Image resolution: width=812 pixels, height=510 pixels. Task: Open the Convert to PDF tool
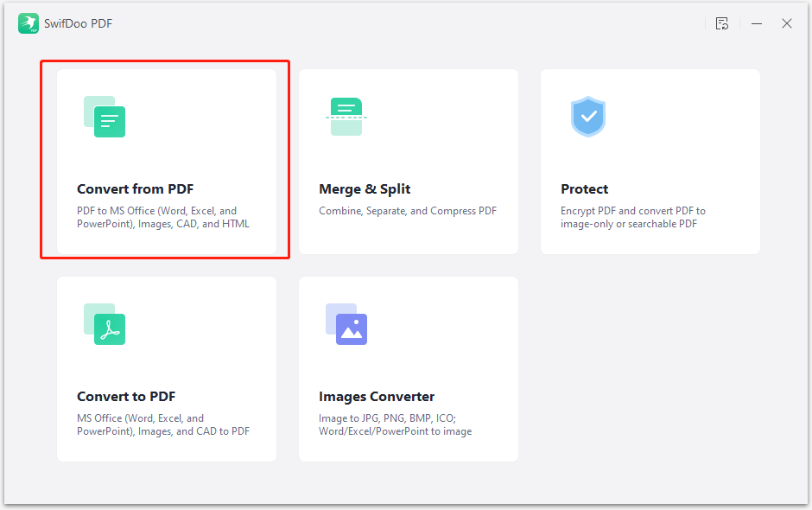(166, 368)
